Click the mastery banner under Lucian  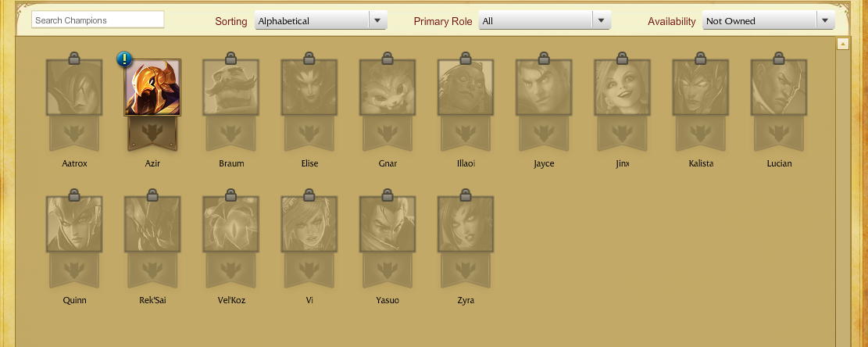pyautogui.click(x=779, y=134)
